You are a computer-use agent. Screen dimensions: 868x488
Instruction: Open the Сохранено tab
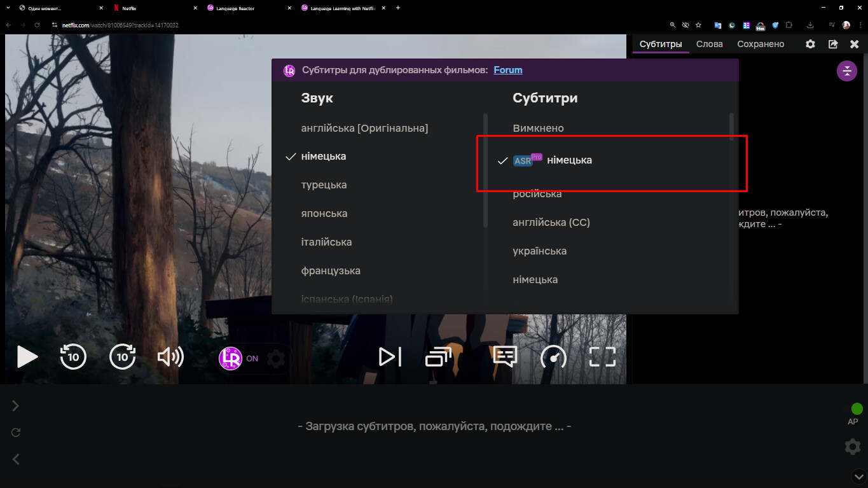coord(761,44)
